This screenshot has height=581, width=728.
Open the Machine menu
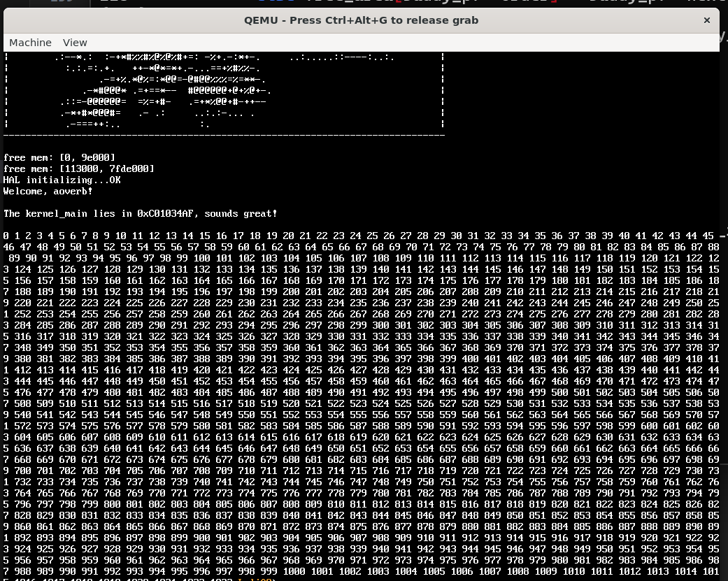pyautogui.click(x=30, y=43)
